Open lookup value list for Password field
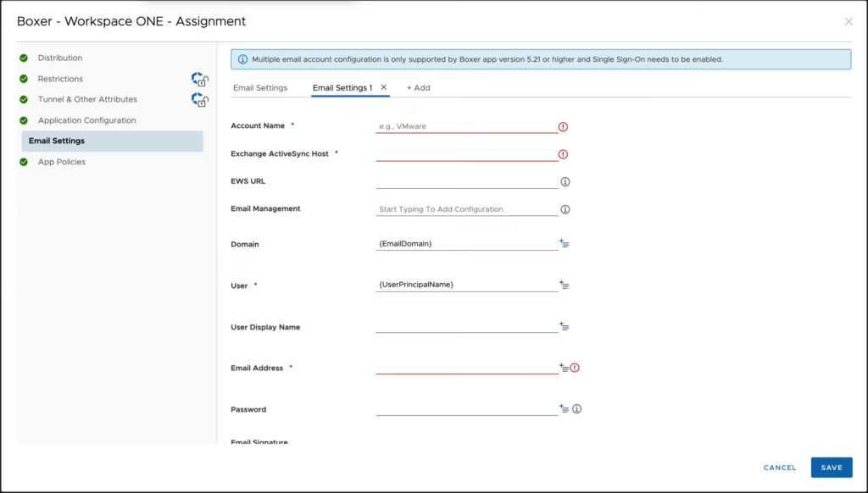Screen dimensions: 868x493 tap(565, 408)
